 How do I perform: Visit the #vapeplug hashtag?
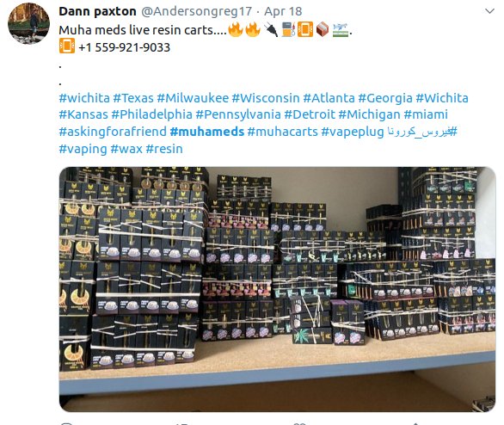(353, 132)
